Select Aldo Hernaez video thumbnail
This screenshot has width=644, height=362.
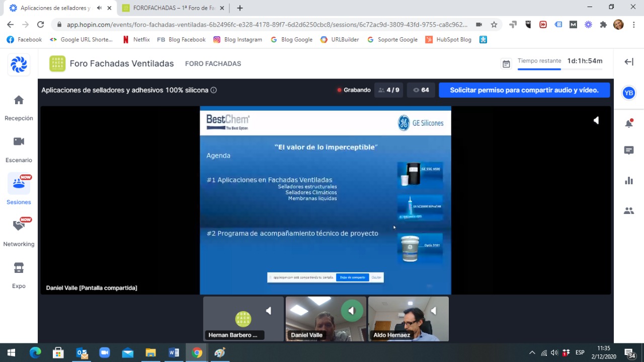(x=409, y=319)
